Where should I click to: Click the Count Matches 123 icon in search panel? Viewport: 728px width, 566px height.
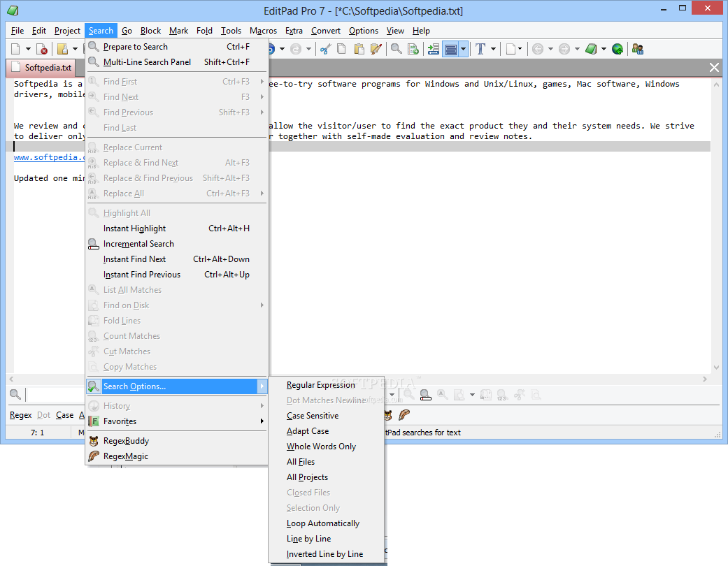click(502, 395)
